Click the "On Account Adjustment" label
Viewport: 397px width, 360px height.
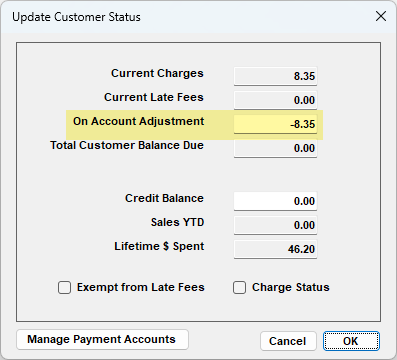tap(138, 121)
